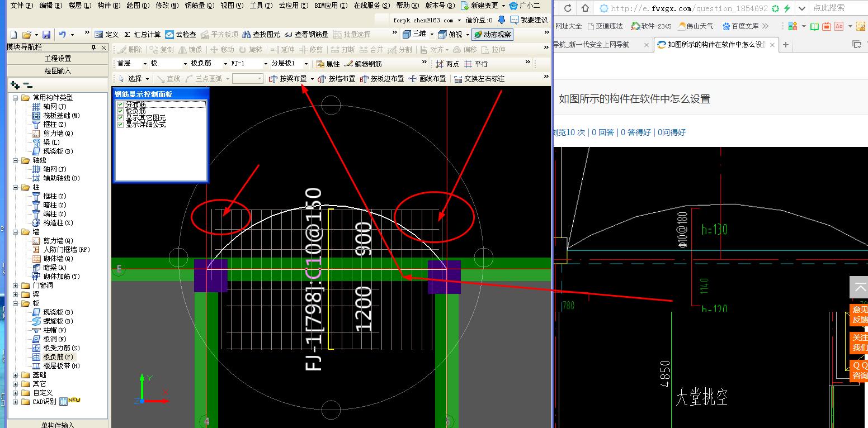Launch 云检查 cloud check
Viewport: 868px width, 428px height.
[181, 35]
